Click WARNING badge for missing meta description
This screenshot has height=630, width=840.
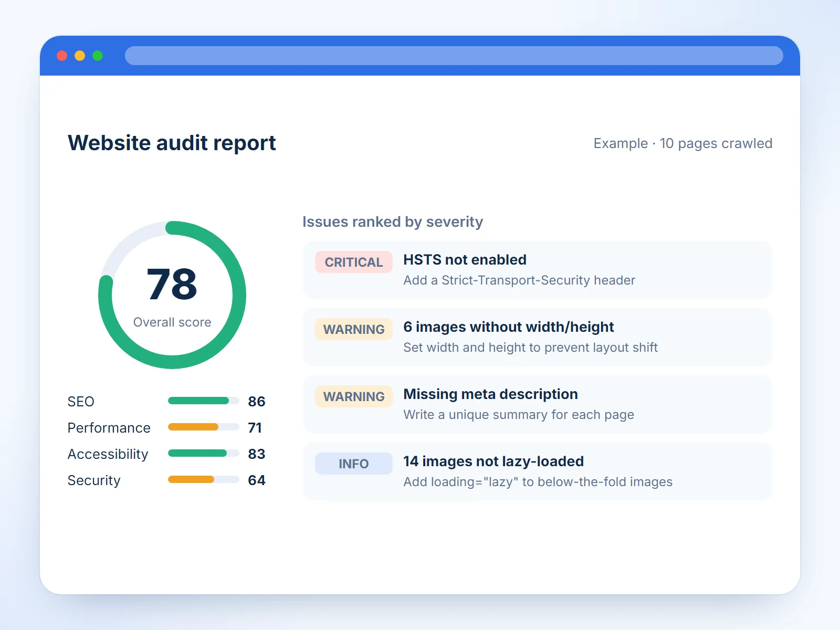[x=354, y=396]
